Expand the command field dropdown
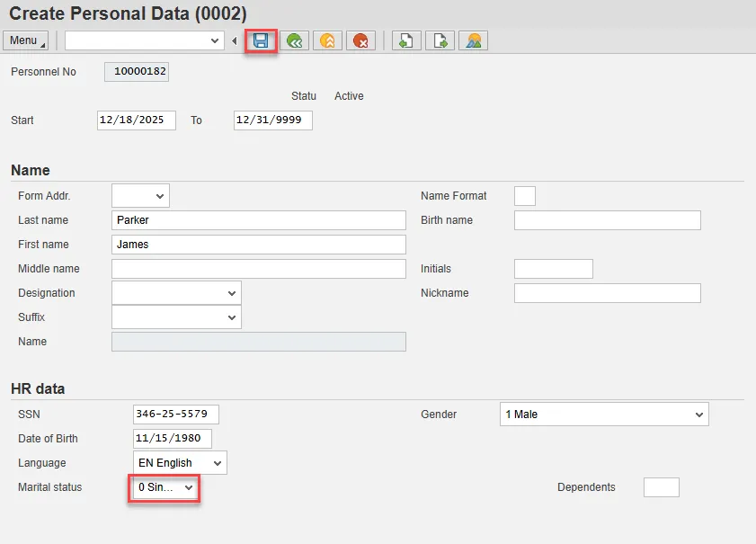The image size is (756, 544). [215, 40]
